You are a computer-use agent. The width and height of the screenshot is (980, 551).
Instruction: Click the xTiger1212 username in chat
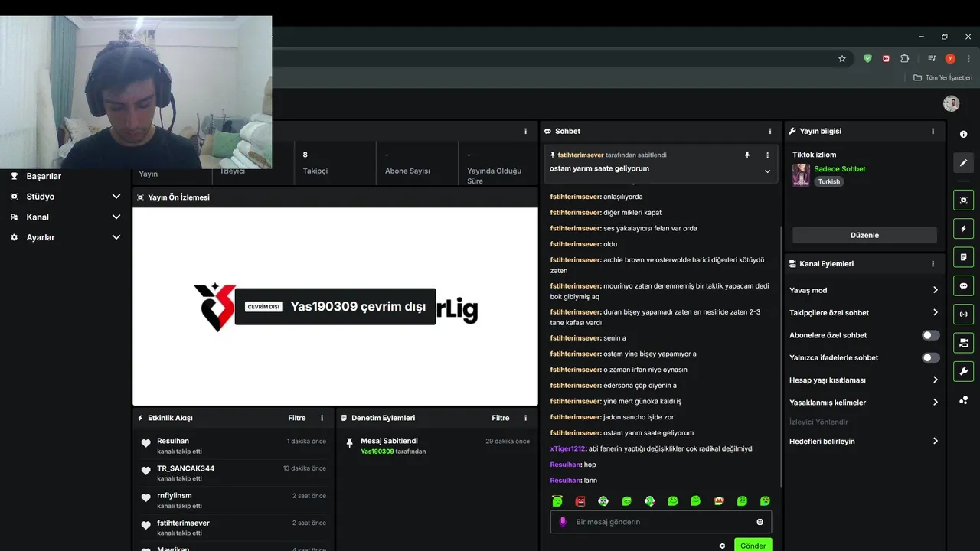click(x=567, y=449)
